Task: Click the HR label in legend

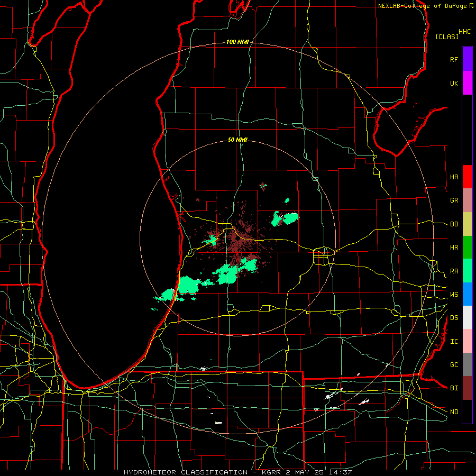Action: pos(454,248)
